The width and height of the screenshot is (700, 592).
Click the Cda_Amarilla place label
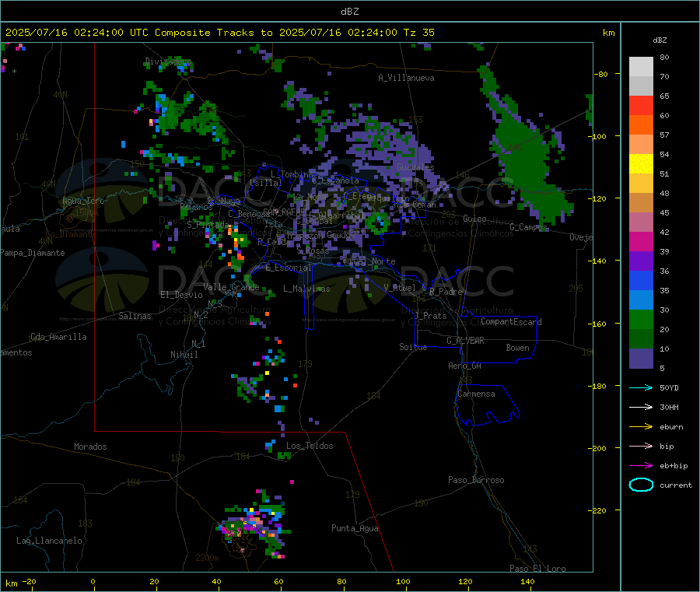coord(58,337)
